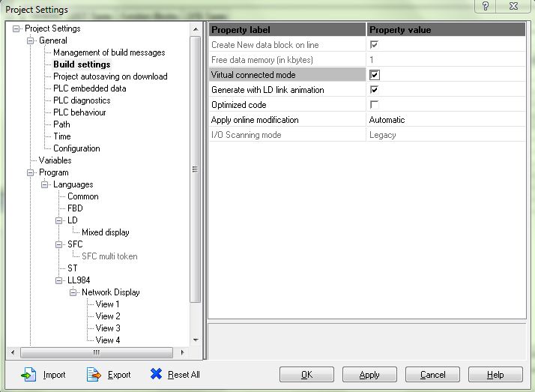The height and width of the screenshot is (392, 535).
Task: Enable the Optimized code checkbox
Action: point(375,105)
